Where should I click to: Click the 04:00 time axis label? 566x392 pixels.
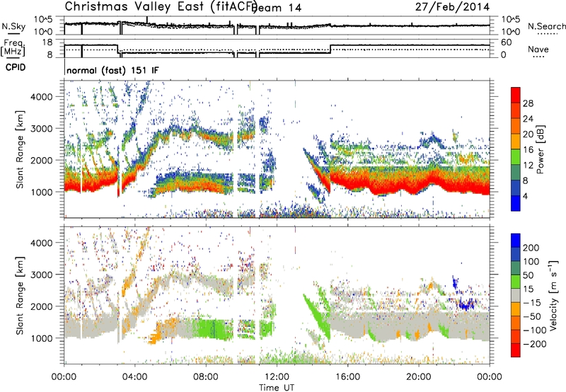click(x=135, y=376)
